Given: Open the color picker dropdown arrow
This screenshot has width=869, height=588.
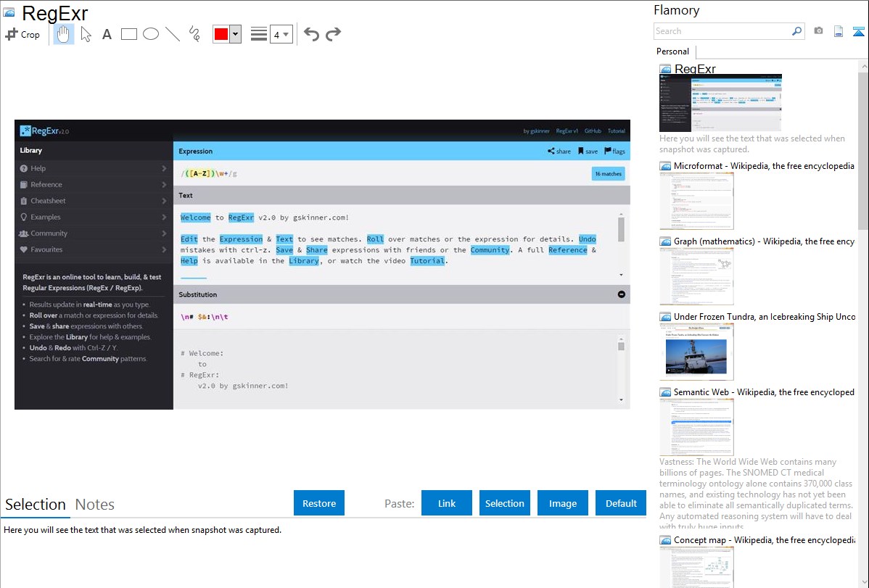Looking at the screenshot, I should click(236, 34).
